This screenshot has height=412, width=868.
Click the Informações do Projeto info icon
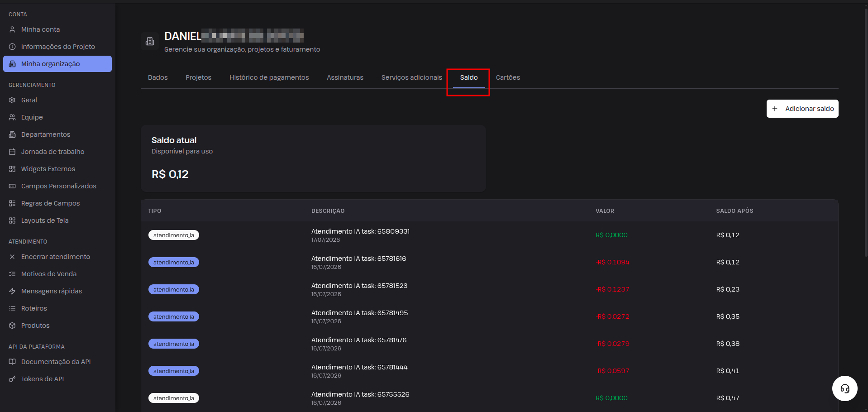(x=12, y=47)
